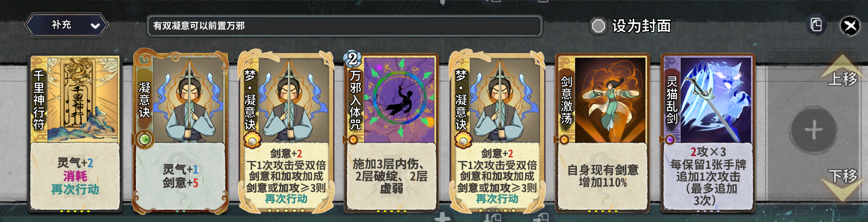Screen dimensions: 868x222
Task: Select the 灵猫乱剑 card
Action: (x=708, y=133)
